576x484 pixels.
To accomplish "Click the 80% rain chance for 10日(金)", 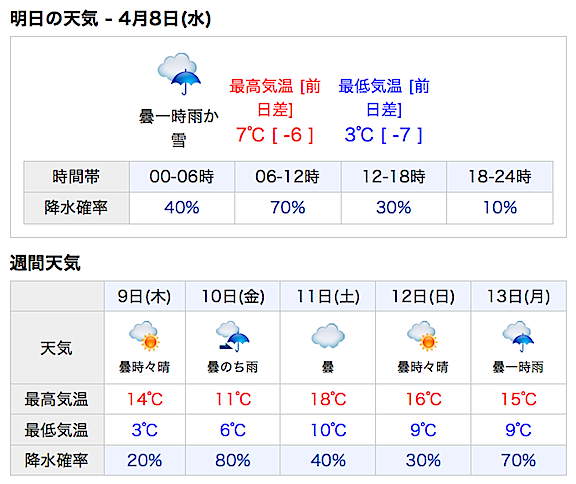I will pos(233,460).
